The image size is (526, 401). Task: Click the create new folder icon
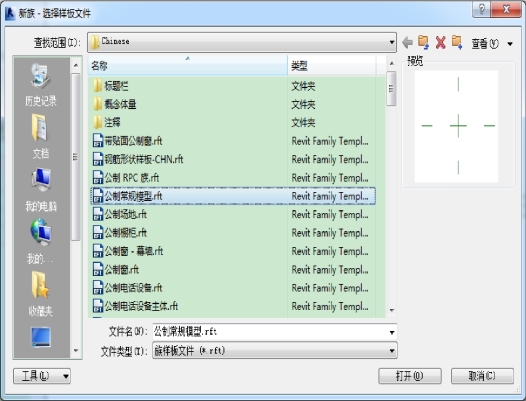(x=457, y=43)
